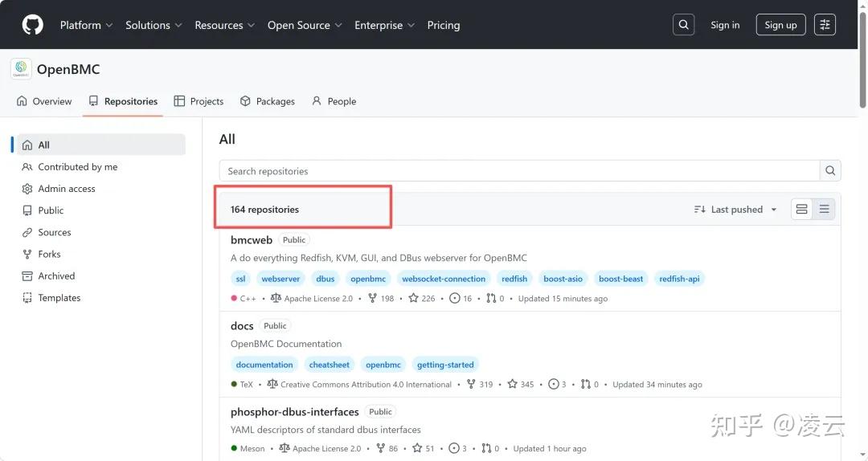Click the fork count icon on the docs row

471,384
